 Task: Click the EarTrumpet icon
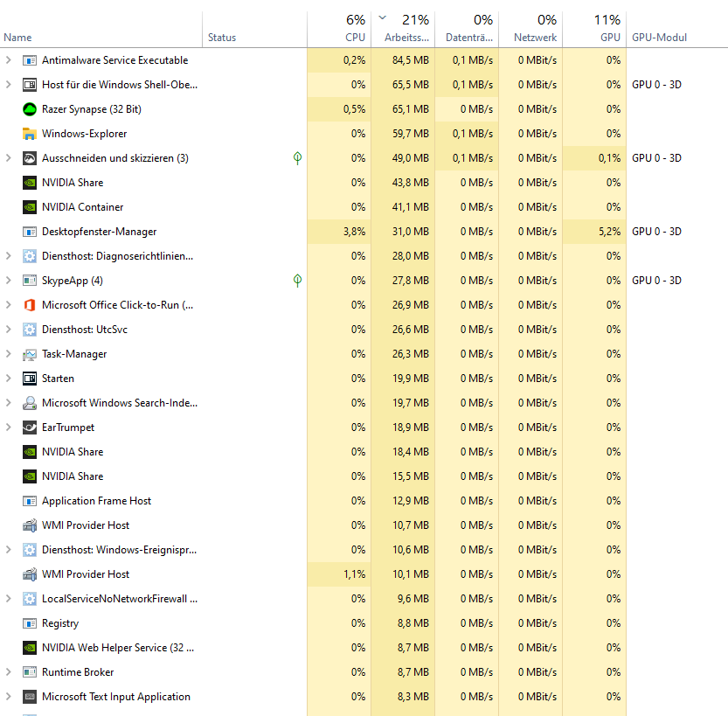(29, 427)
